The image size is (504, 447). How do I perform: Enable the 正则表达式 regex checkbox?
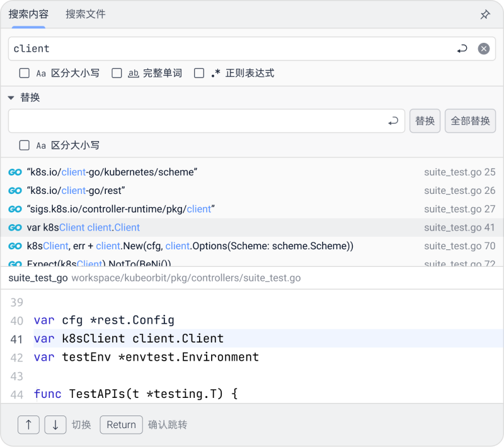pos(199,73)
